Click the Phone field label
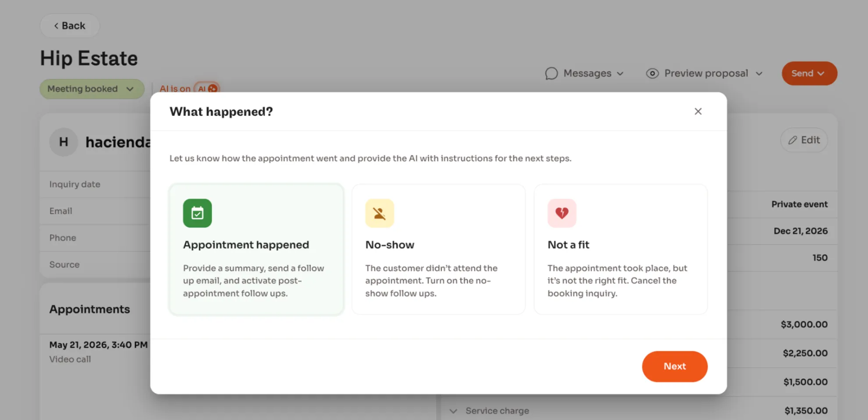Viewport: 868px width, 420px height. pyautogui.click(x=63, y=238)
